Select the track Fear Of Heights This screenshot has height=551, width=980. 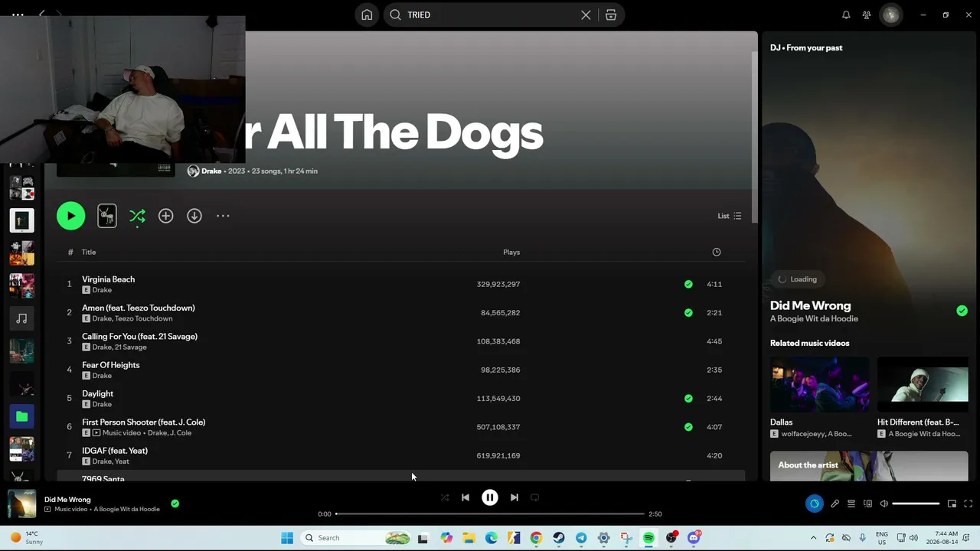[x=111, y=365]
